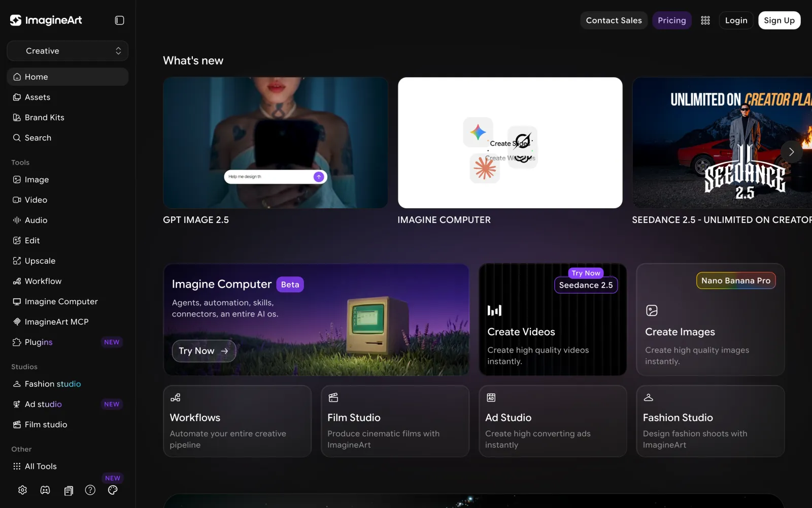Launch the Audio tool icon in sidebar
The height and width of the screenshot is (508, 812).
[x=17, y=220]
